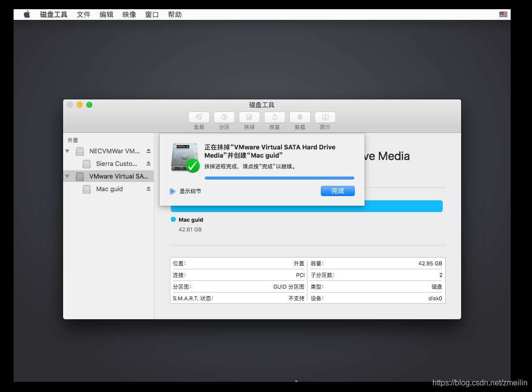Click the erase progress bar
This screenshot has height=392, width=532.
tap(279, 178)
